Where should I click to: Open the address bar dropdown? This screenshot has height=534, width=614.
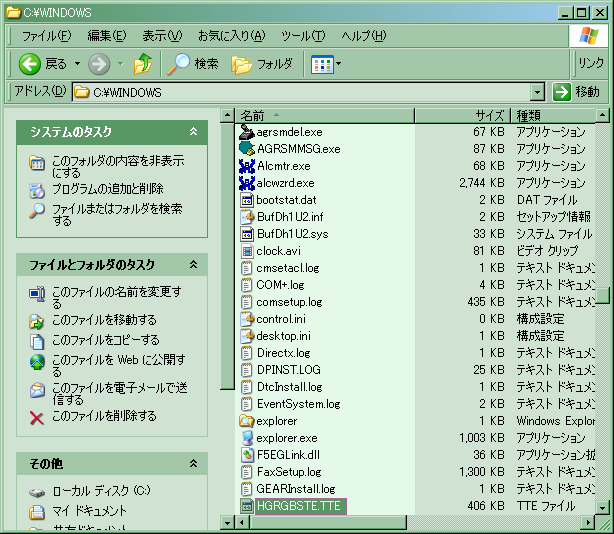tap(538, 93)
